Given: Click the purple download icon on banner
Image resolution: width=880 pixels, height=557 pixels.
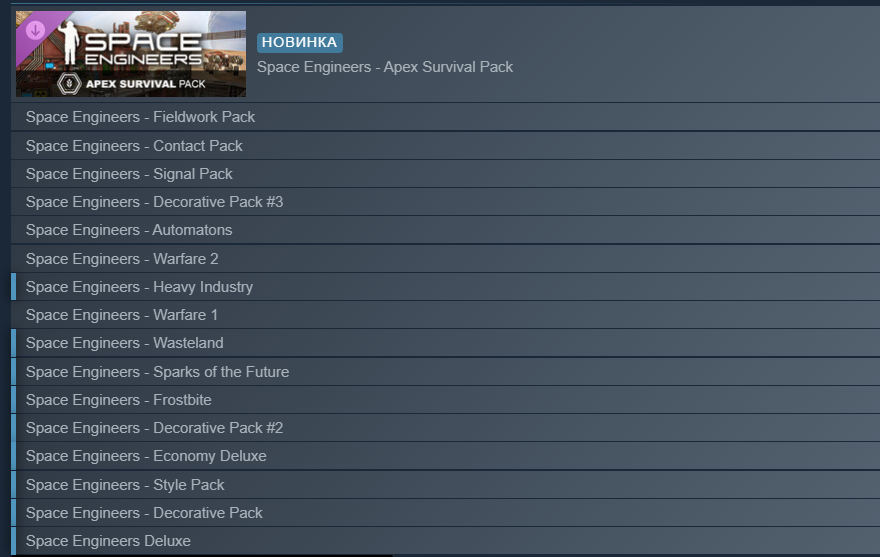Looking at the screenshot, I should pos(35,30).
